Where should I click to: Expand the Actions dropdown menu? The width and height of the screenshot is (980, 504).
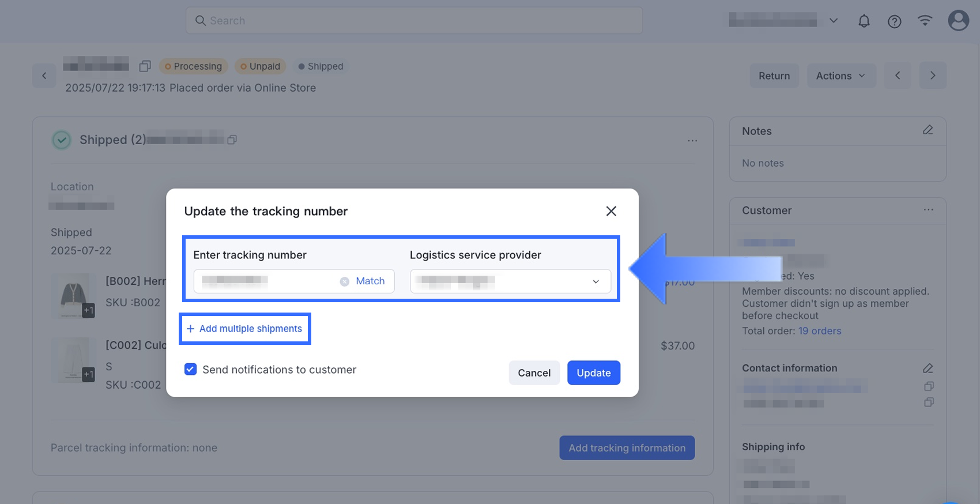(x=840, y=76)
